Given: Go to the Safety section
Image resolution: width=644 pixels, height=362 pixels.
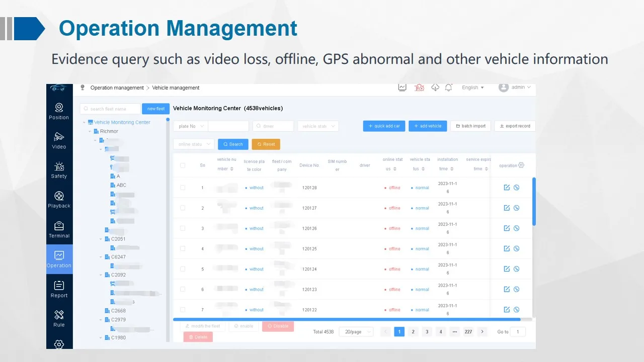Looking at the screenshot, I should 59,170.
